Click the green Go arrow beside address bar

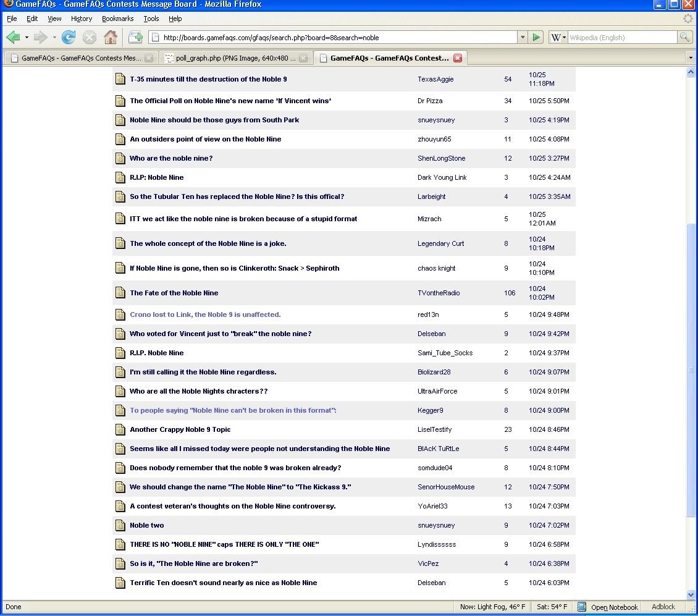click(536, 38)
